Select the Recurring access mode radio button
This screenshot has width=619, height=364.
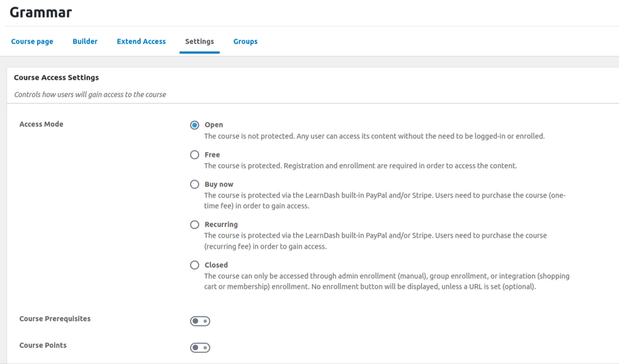click(x=195, y=225)
